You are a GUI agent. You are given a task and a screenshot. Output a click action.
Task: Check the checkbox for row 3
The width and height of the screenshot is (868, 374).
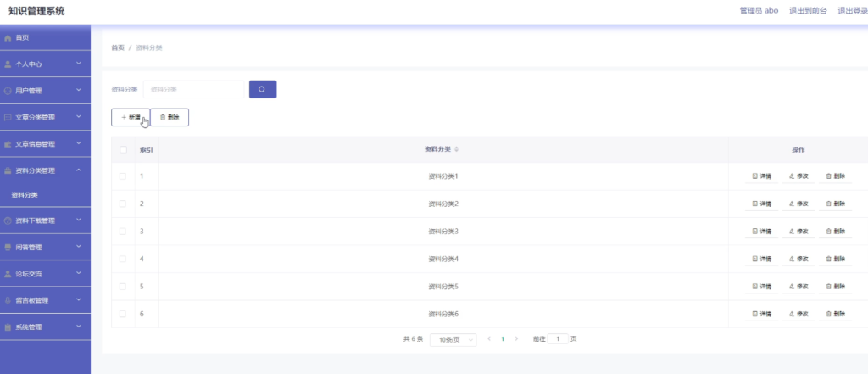(123, 231)
